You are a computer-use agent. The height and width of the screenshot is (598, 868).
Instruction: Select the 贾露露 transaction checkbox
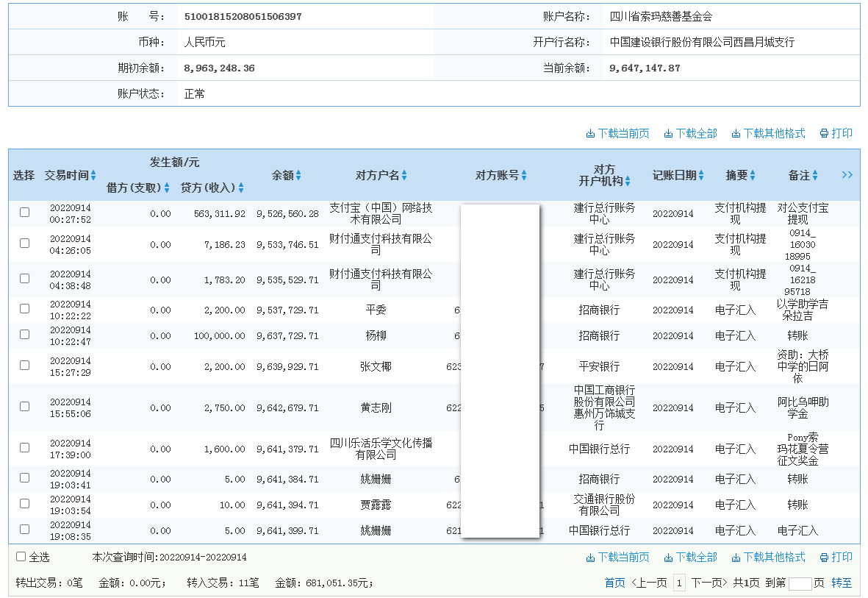[x=24, y=503]
